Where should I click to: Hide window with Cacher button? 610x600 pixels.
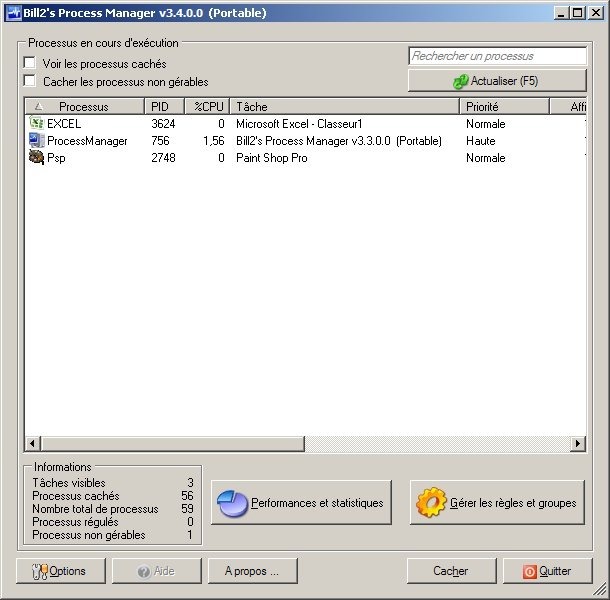tap(452, 571)
